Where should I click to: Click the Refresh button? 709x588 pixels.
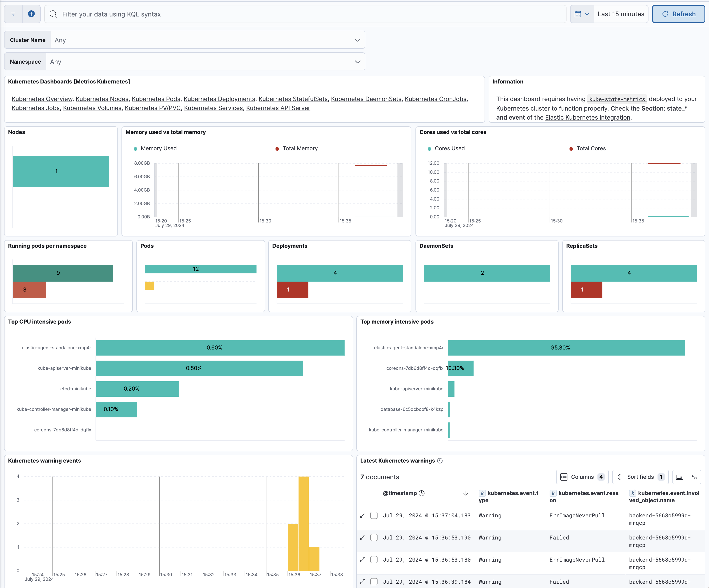(678, 14)
